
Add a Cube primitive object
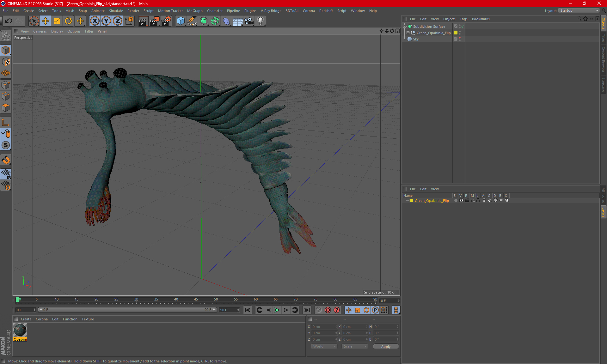[181, 21]
